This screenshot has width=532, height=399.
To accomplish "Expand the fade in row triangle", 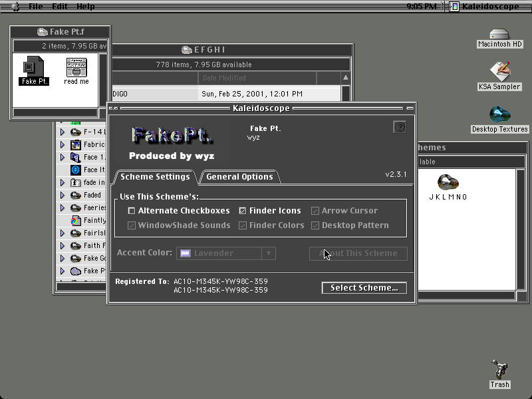I will pyautogui.click(x=63, y=182).
